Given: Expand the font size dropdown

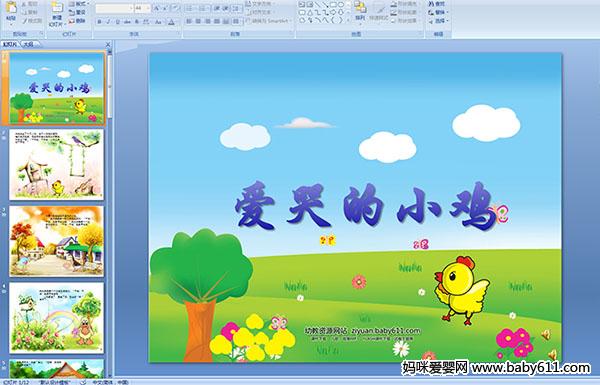Looking at the screenshot, I should pos(148,8).
